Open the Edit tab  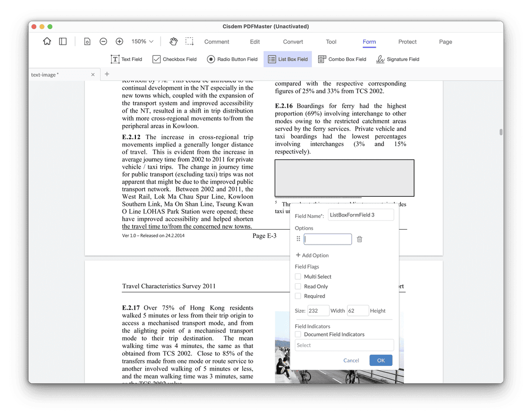pyautogui.click(x=255, y=42)
